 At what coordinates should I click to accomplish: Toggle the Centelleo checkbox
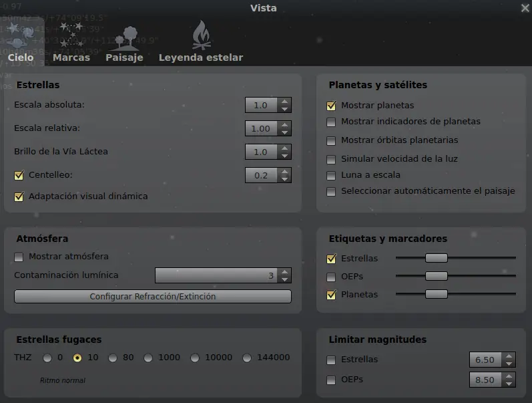pos(19,175)
